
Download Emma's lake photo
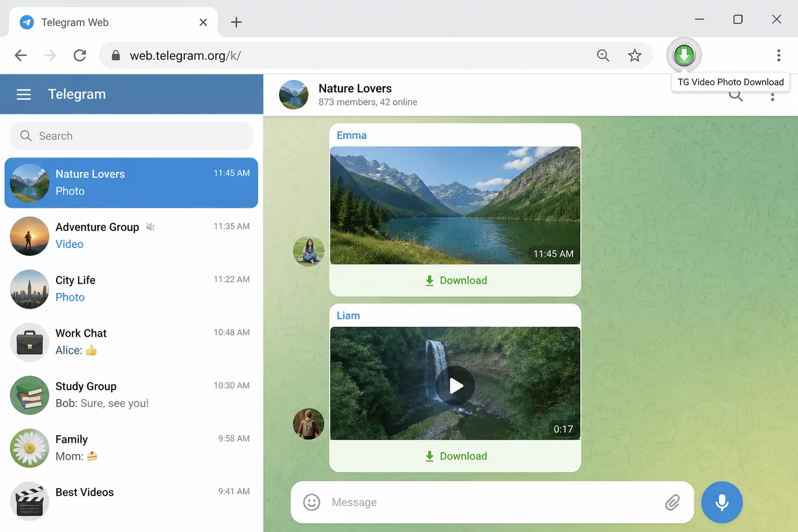(x=456, y=281)
